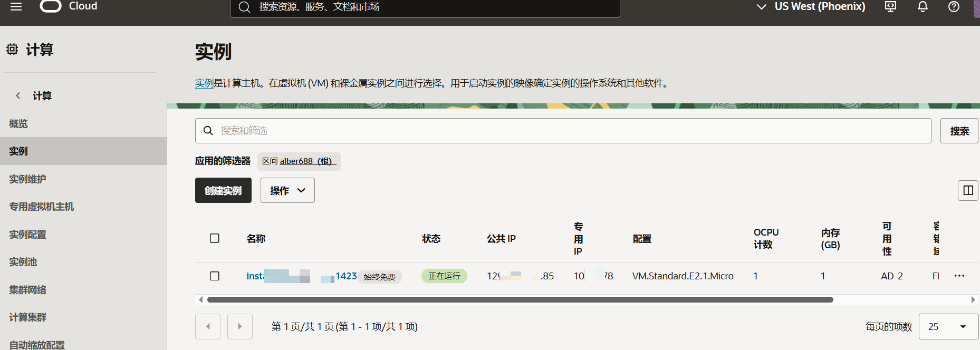Open the 操作 dropdown menu
The height and width of the screenshot is (350, 980).
tap(287, 190)
